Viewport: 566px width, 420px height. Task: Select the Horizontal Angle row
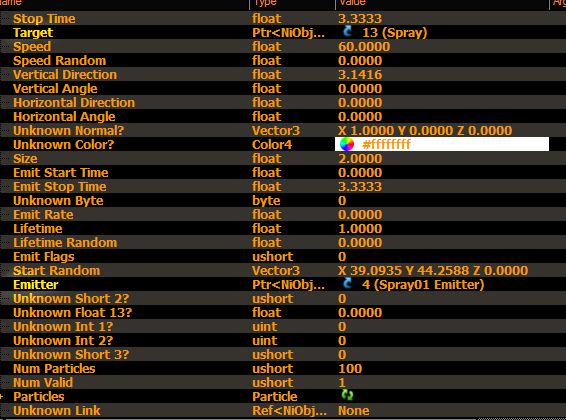[283, 117]
